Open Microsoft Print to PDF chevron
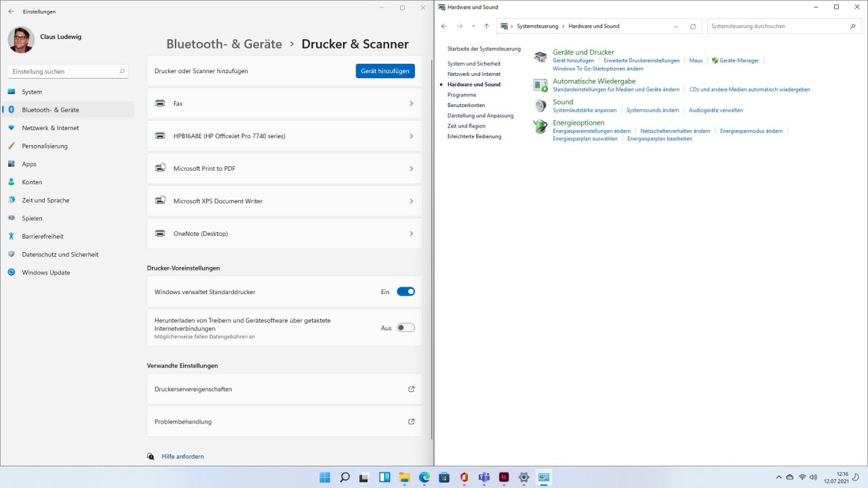The height and width of the screenshot is (488, 868). click(411, 168)
